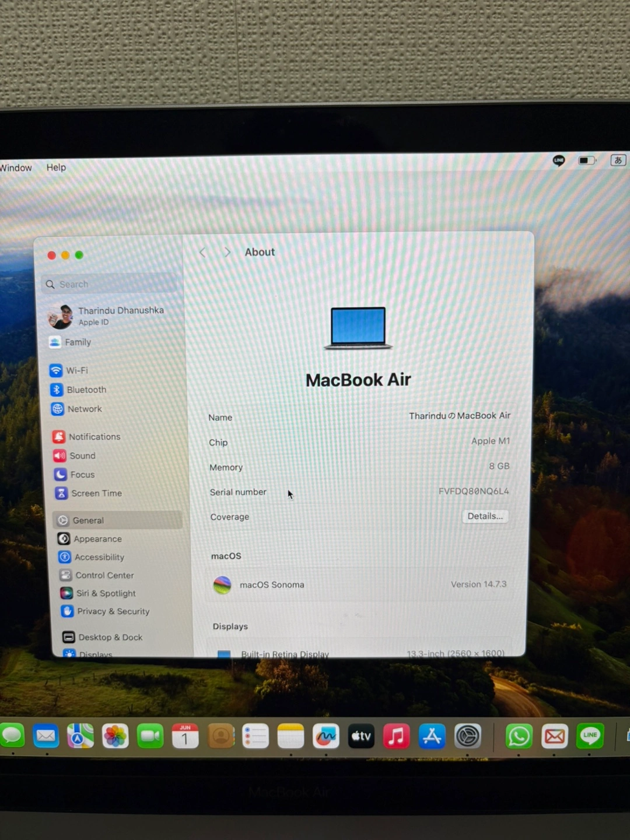
Task: Open App Store from the Dock
Action: [432, 736]
